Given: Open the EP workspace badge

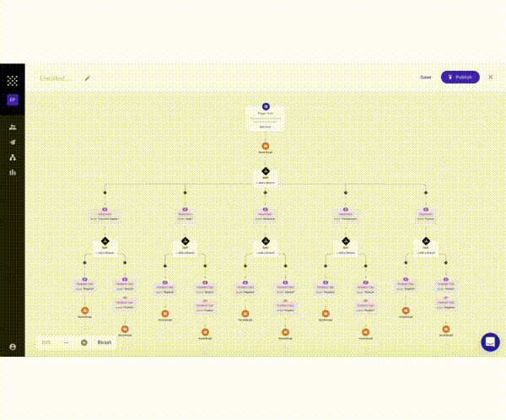Looking at the screenshot, I should [x=13, y=100].
